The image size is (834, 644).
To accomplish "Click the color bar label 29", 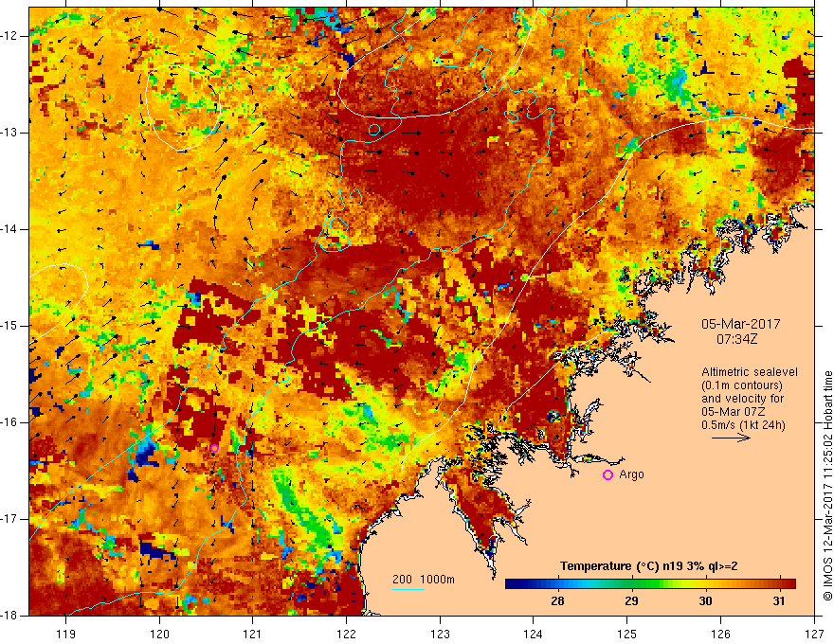I will (x=631, y=601).
